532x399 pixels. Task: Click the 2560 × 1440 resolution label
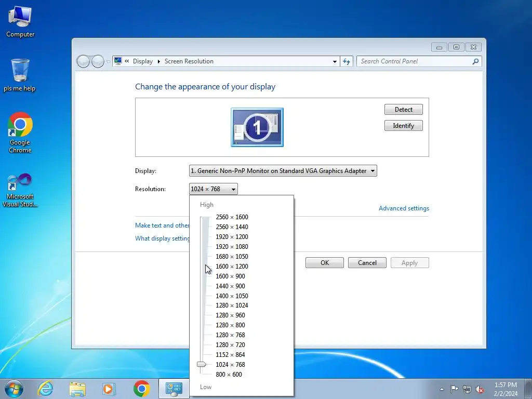coord(232,227)
